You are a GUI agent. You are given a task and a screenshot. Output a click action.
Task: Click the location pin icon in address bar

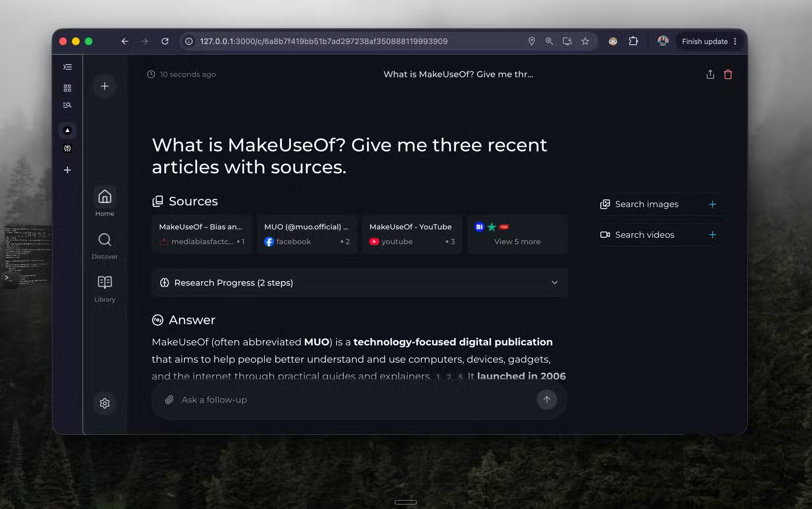tap(531, 41)
